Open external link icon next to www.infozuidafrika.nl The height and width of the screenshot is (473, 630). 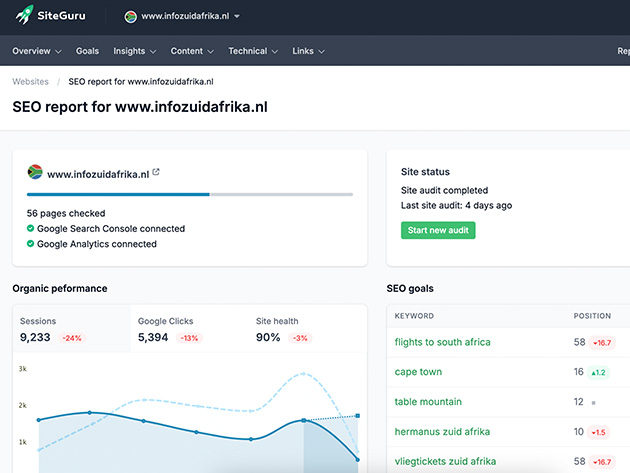156,172
